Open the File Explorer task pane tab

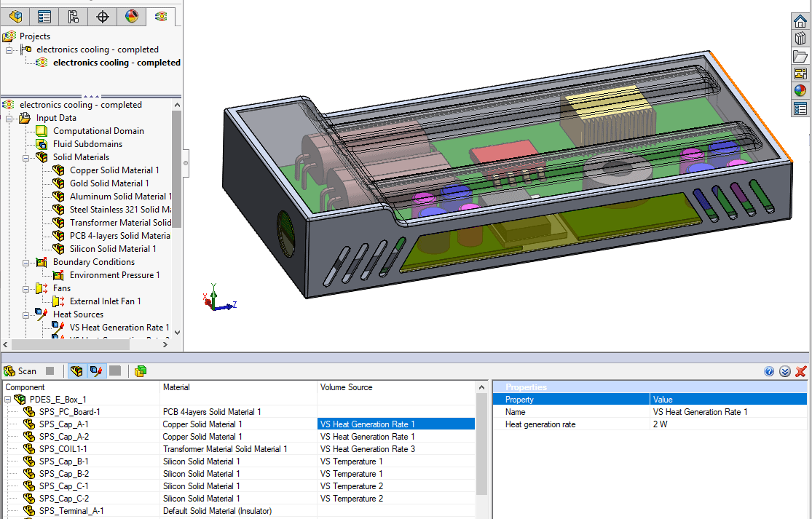[x=800, y=56]
